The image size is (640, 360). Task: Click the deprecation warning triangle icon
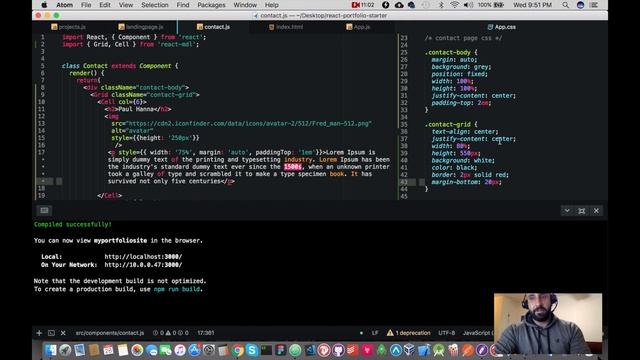coord(390,333)
